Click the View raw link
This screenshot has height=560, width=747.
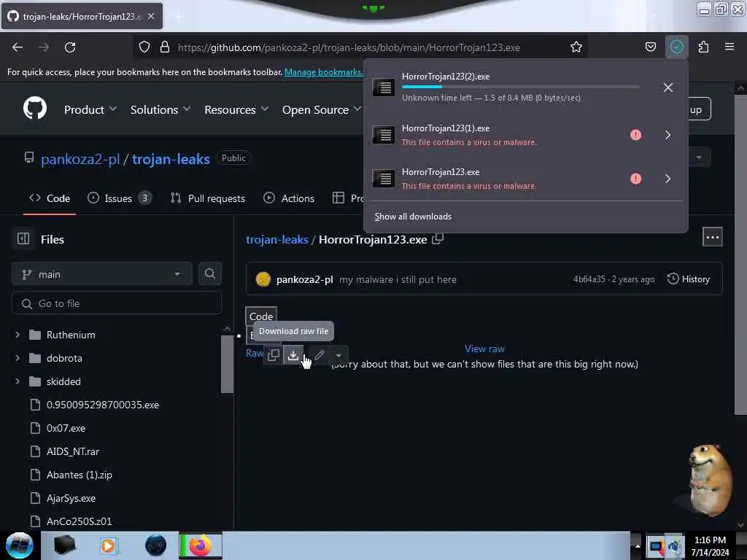(x=484, y=349)
